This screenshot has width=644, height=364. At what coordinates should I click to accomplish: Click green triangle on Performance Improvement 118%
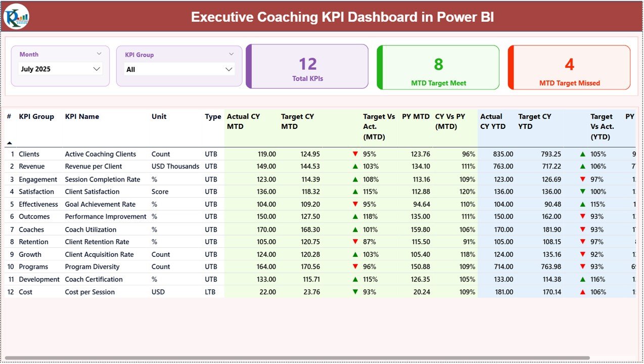click(x=355, y=216)
